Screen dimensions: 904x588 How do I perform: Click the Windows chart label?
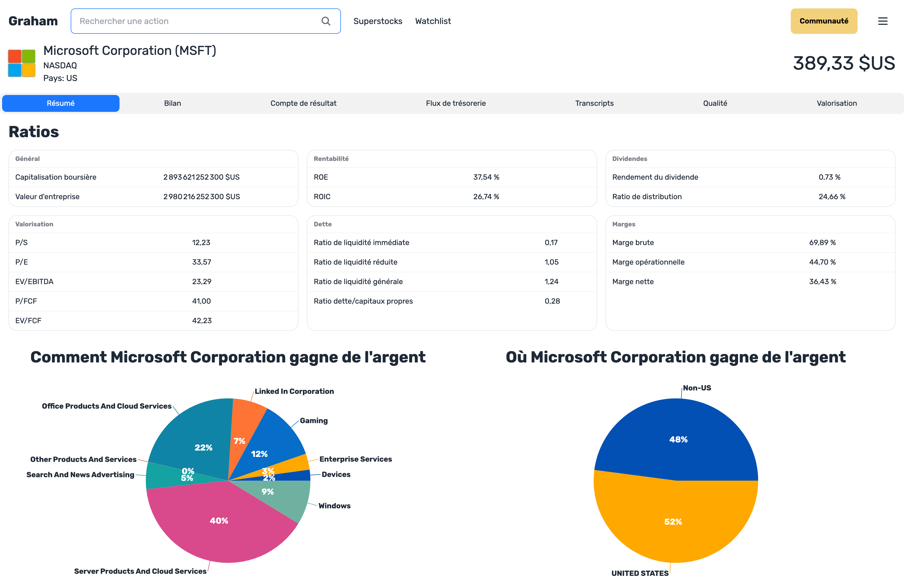[x=334, y=506]
